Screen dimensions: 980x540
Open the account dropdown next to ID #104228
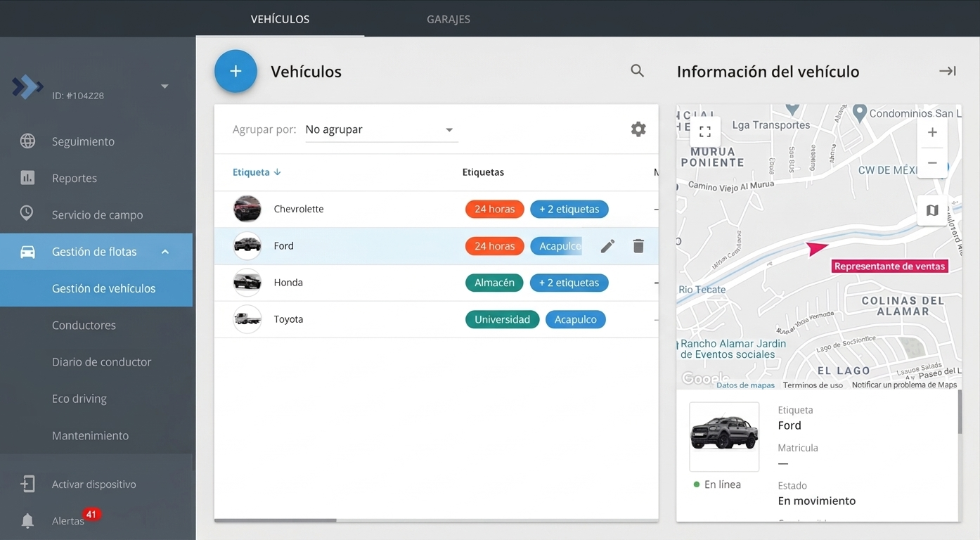(x=165, y=86)
